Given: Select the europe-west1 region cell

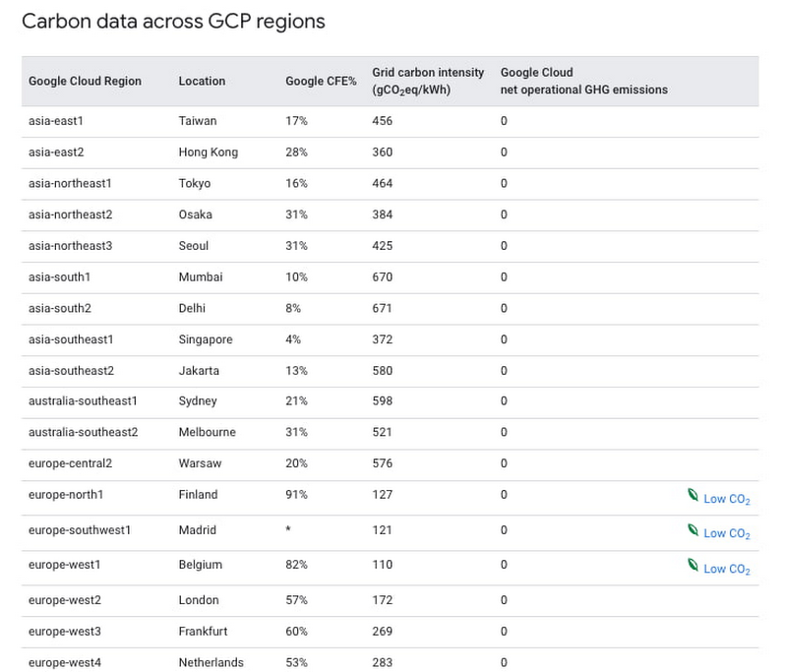Looking at the screenshot, I should tap(64, 565).
